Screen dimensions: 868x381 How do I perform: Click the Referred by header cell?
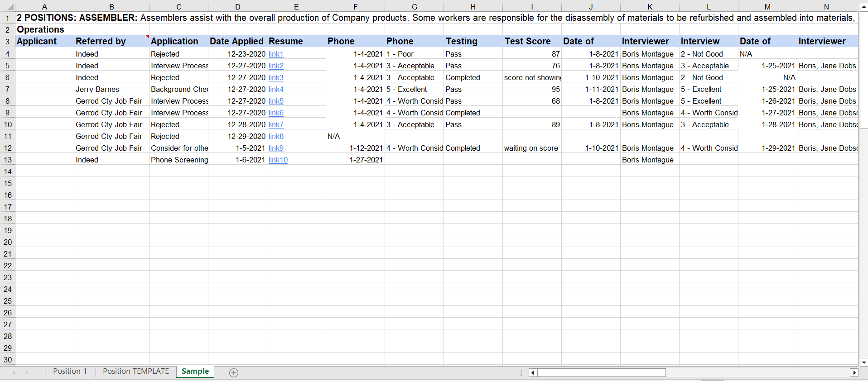coord(111,41)
